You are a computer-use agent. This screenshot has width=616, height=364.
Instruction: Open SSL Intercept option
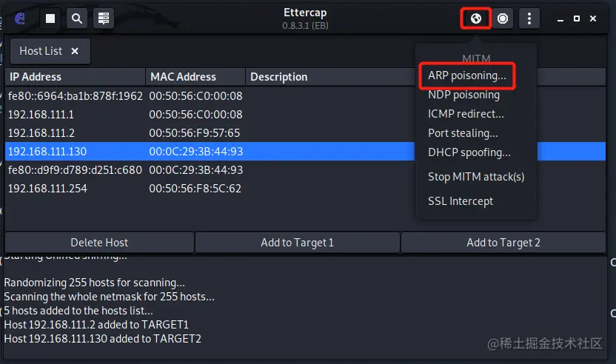[x=461, y=201]
